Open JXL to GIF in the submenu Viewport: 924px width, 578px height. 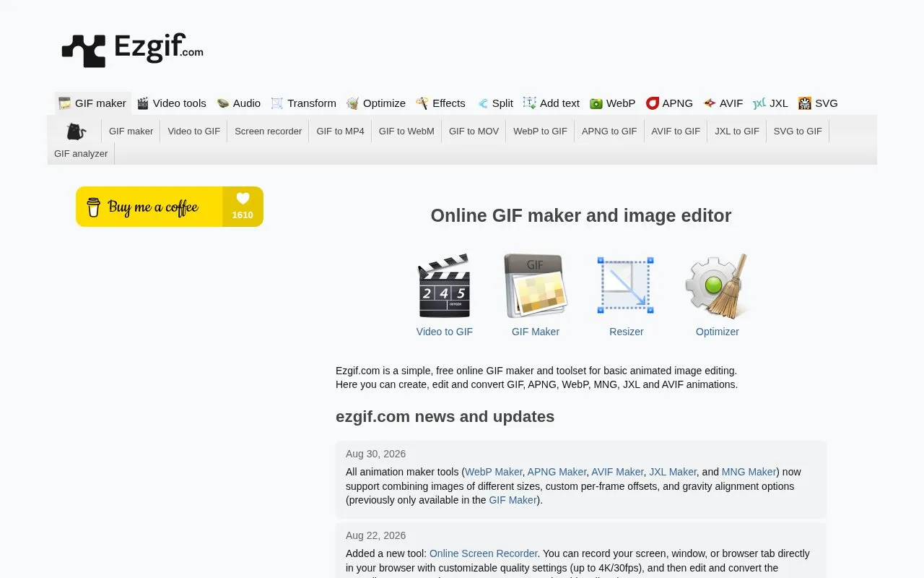coord(737,131)
